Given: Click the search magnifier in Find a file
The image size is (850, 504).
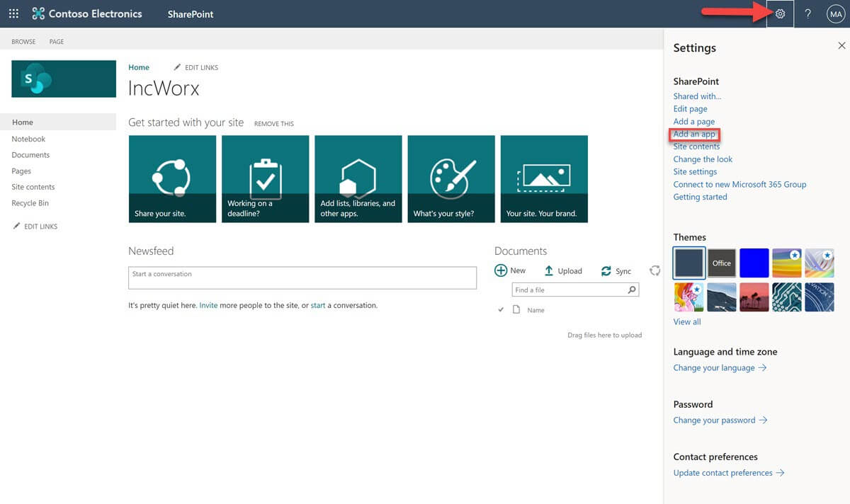Looking at the screenshot, I should [x=632, y=290].
